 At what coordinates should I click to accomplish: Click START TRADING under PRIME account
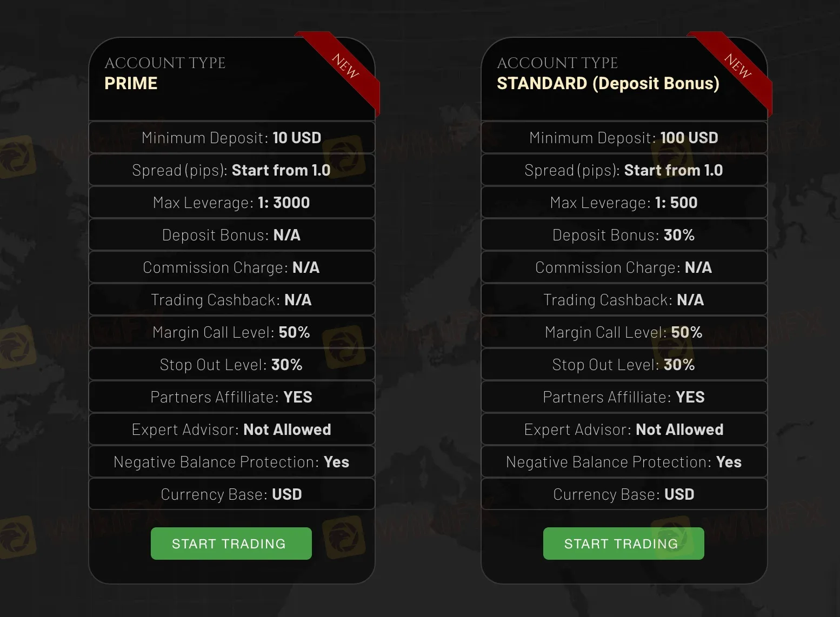231,544
